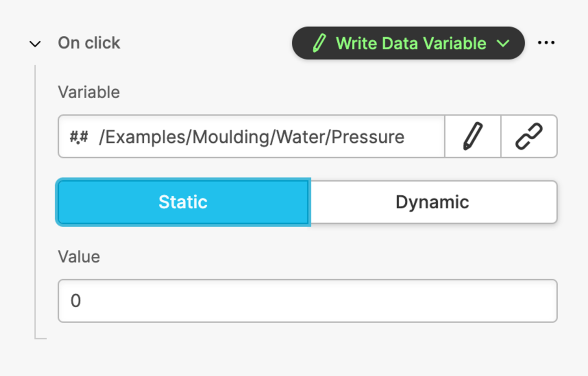Focus the Value input field
The image size is (588, 376).
[307, 301]
